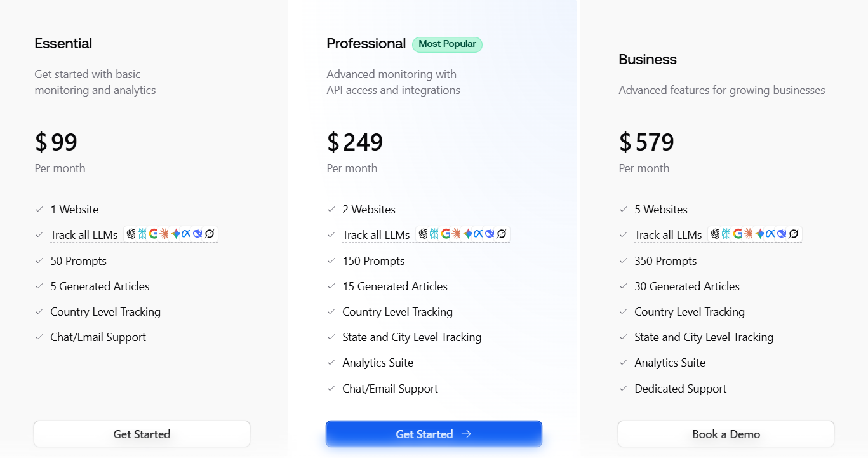Click the checkmark beside 2 Websites
The height and width of the screenshot is (458, 868).
(330, 209)
